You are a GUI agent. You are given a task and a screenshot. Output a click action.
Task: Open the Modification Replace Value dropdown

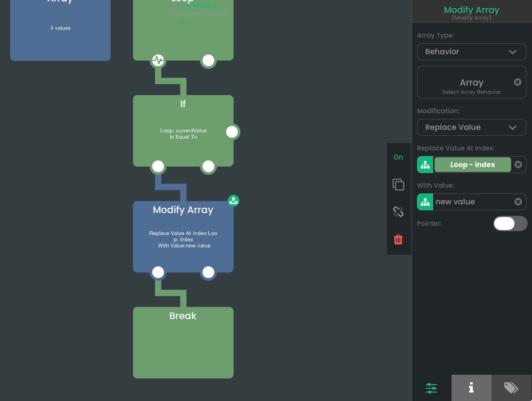pos(471,127)
